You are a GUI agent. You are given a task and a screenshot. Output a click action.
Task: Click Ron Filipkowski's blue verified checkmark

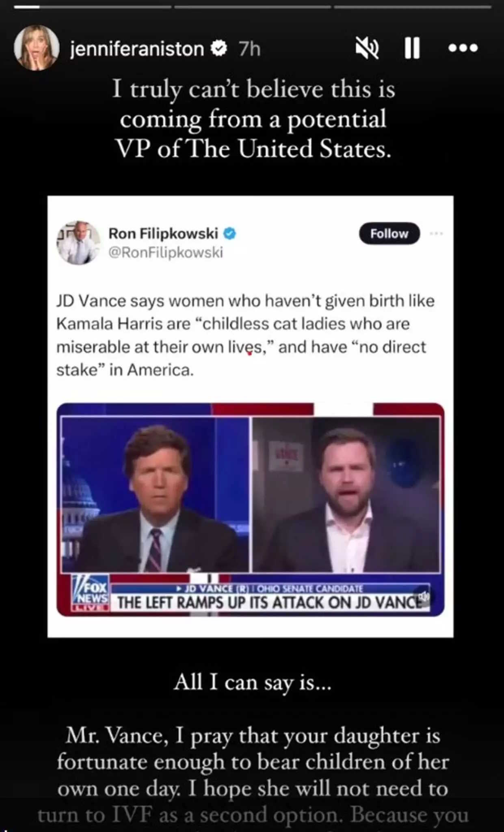coord(230,234)
